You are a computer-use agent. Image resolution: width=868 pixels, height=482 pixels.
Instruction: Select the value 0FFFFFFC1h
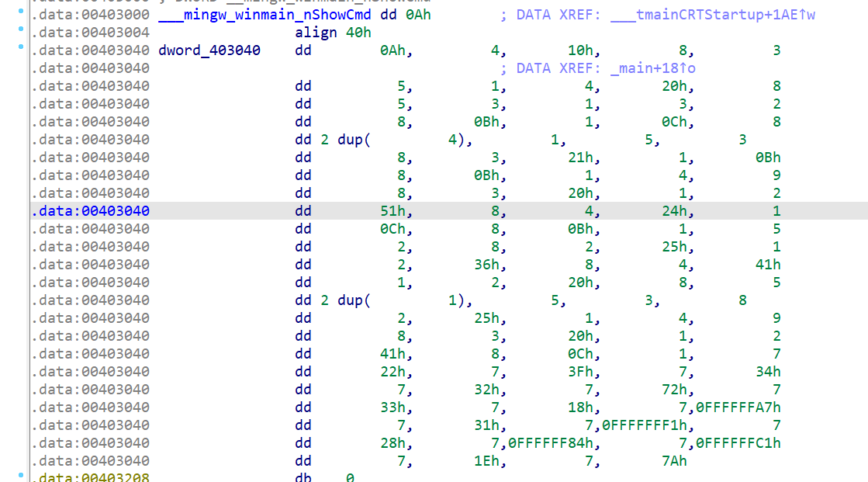738,443
